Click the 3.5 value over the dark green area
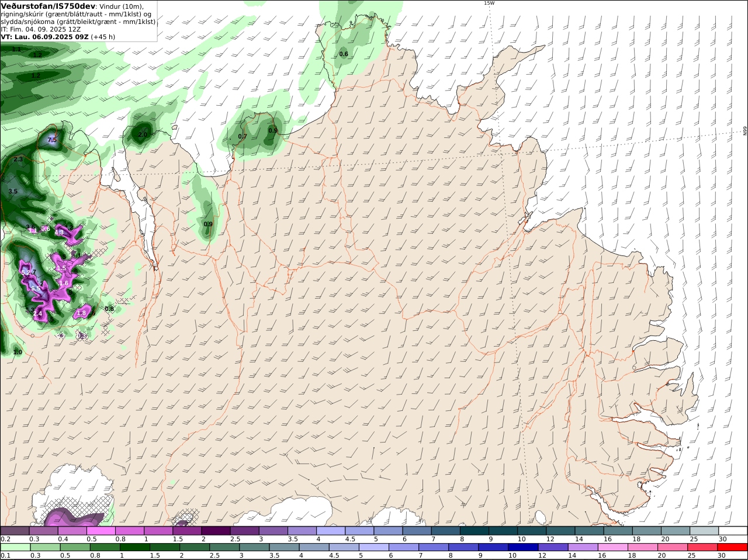The image size is (748, 560). tap(13, 191)
